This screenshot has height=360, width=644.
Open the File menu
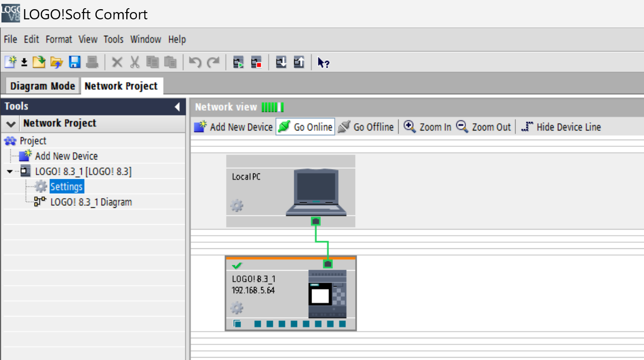10,39
